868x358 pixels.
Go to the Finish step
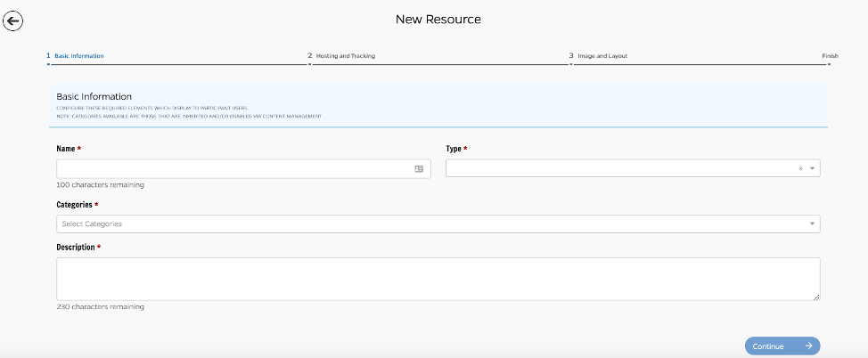830,56
